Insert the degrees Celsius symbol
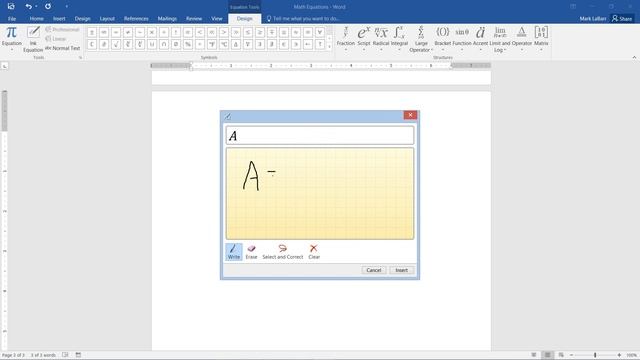Viewport: 640px width, 360px height. 224,44
